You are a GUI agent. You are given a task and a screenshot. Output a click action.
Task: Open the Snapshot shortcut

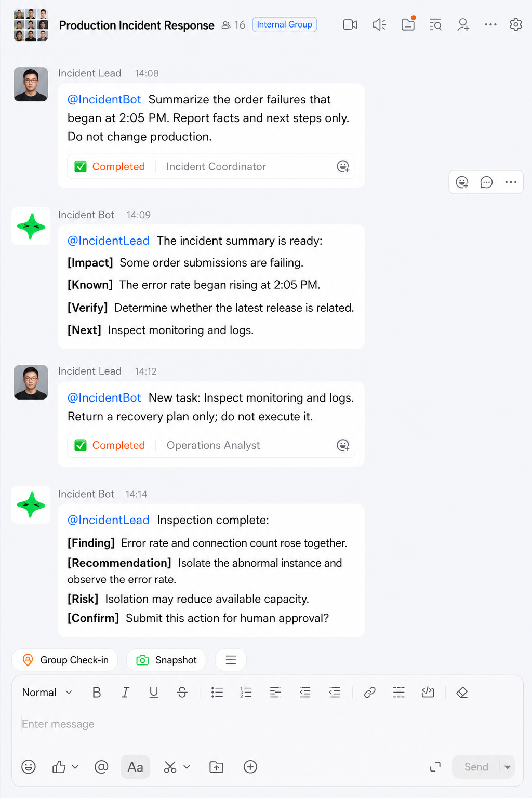click(166, 660)
